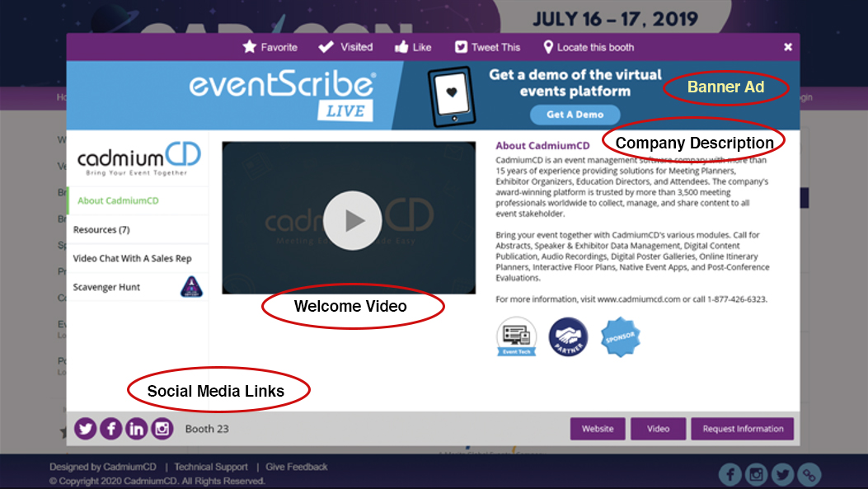Click the thumbs-up icon beside Like
The width and height of the screenshot is (868, 489).
click(401, 47)
